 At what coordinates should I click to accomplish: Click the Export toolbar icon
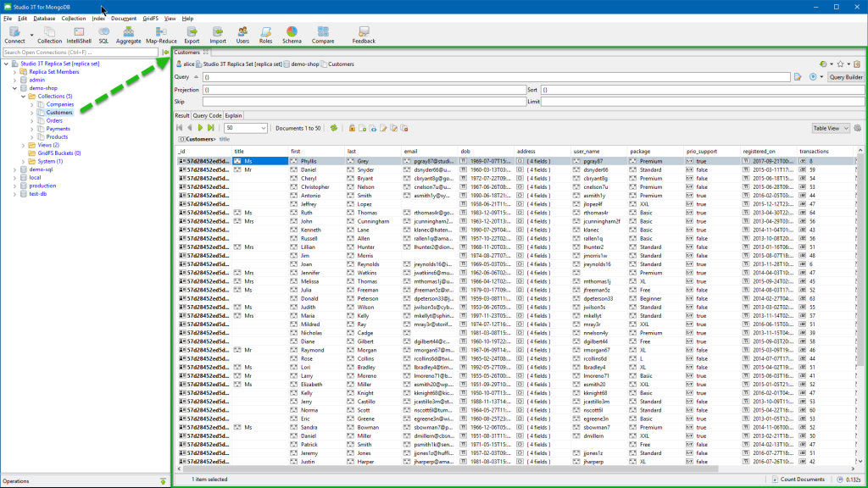(192, 35)
